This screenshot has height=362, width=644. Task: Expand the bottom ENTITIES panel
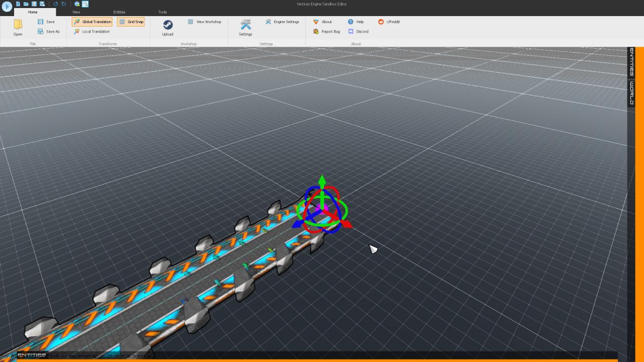pos(31,355)
